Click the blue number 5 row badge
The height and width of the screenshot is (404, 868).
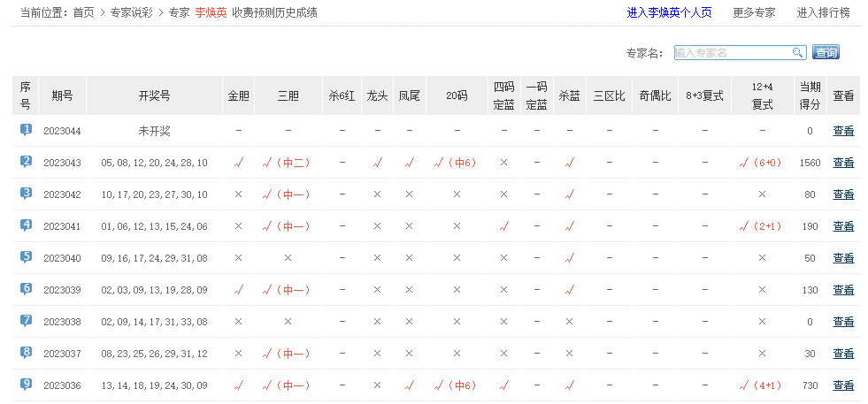click(x=26, y=257)
